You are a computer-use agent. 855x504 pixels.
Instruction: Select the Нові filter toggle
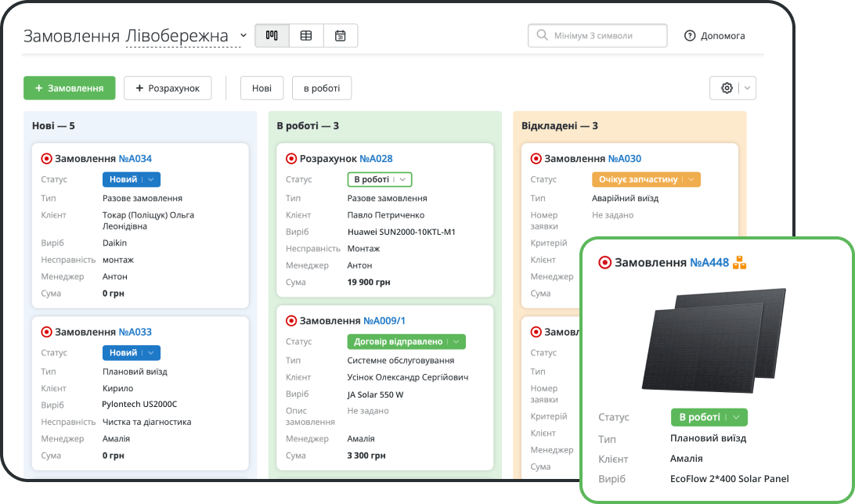point(262,88)
